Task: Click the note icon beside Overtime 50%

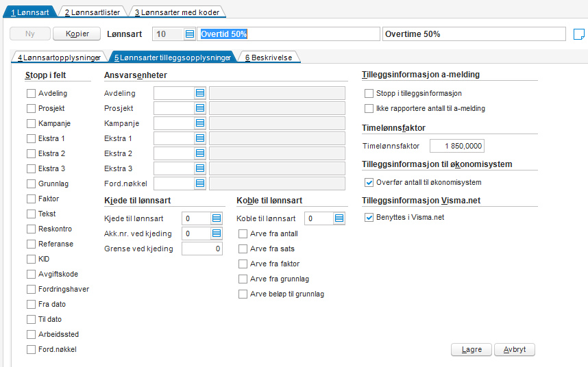Action: pyautogui.click(x=579, y=34)
